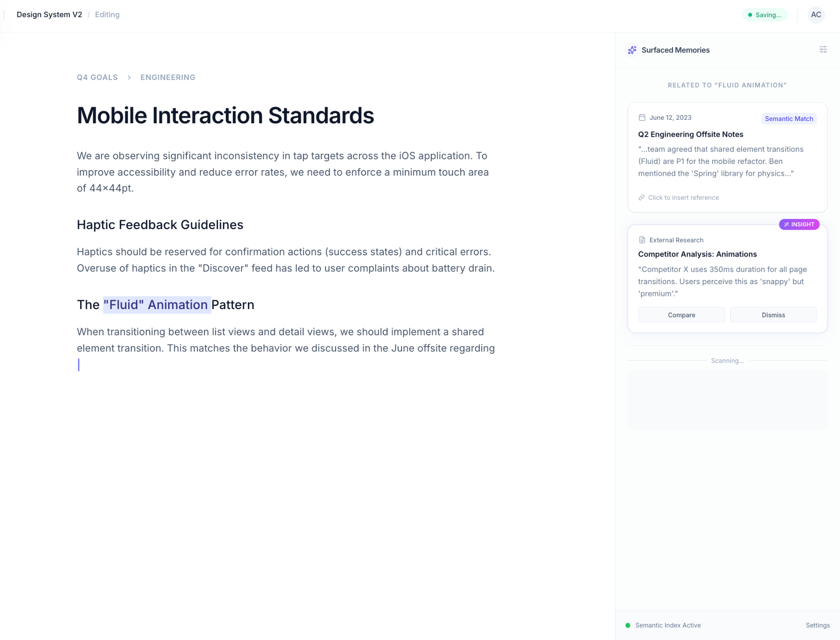Click the highlighted "Fluid" Animation text

pos(157,305)
